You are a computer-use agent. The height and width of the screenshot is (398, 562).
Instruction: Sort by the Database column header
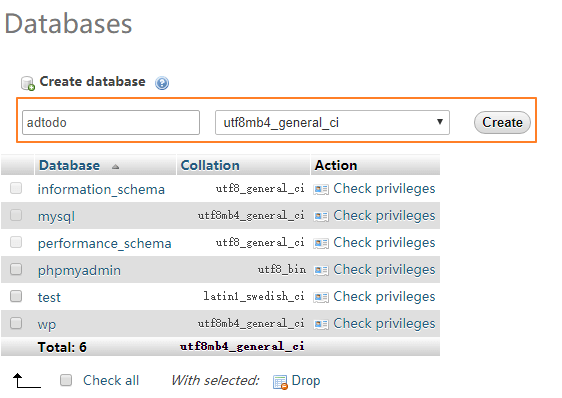70,165
